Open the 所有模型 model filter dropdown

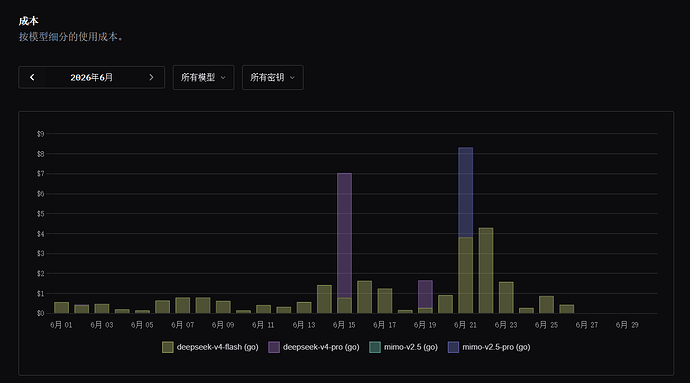point(203,77)
